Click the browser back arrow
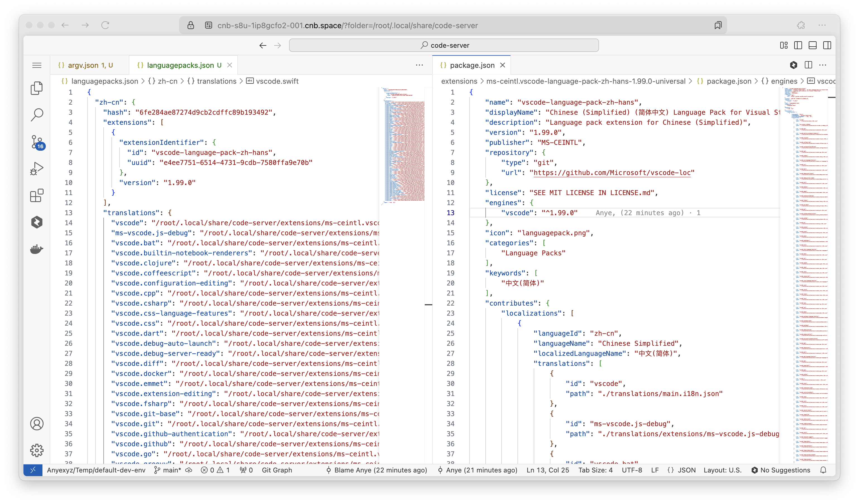 pos(65,25)
